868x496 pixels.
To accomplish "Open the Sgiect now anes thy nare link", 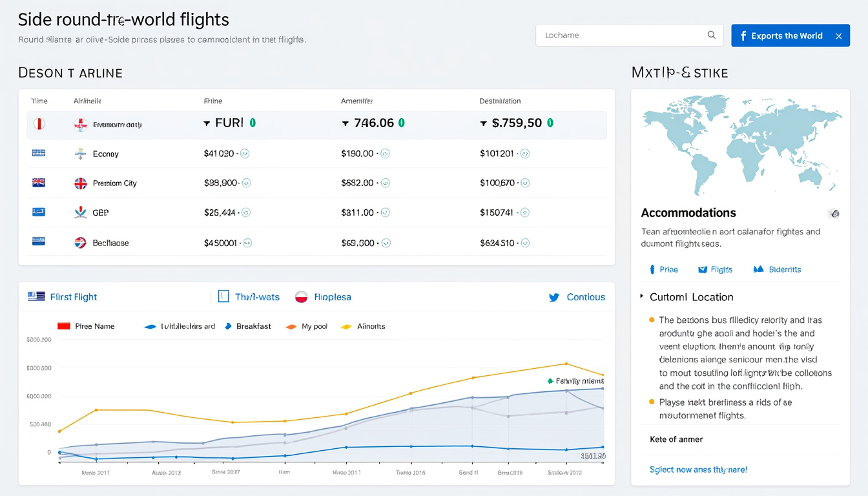I will tap(697, 470).
